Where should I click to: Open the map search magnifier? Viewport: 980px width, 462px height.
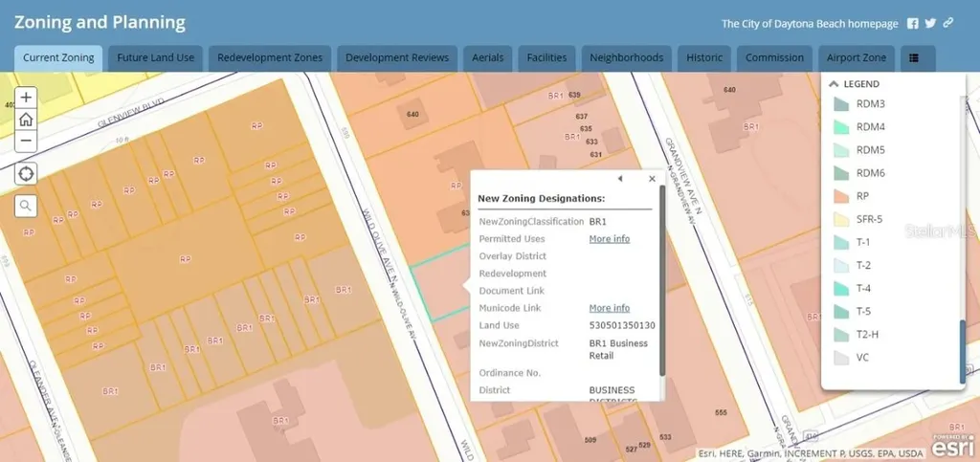26,205
